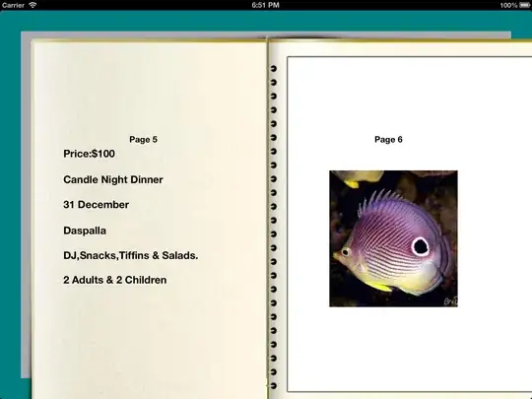Select the "Page 6" heading

388,140
